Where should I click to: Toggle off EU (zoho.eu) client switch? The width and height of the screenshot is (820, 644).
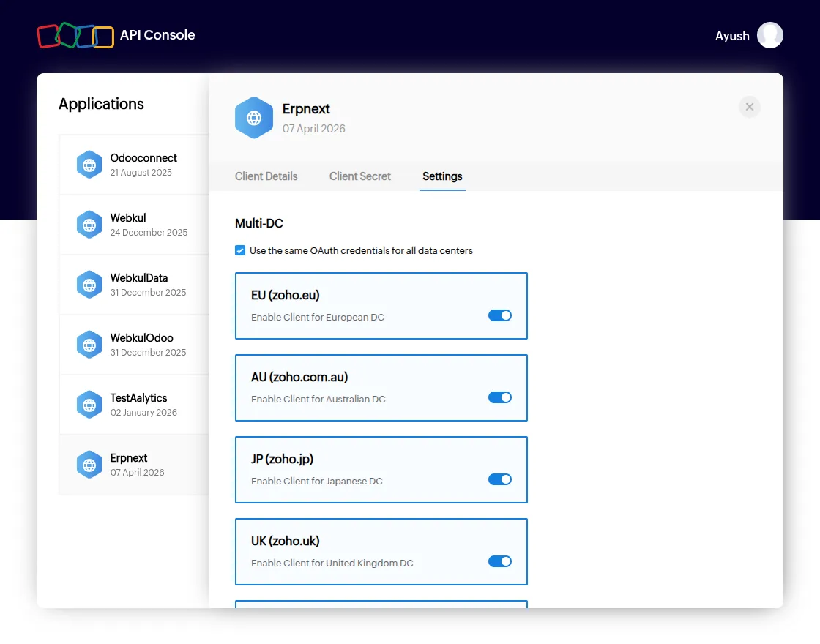click(x=500, y=315)
